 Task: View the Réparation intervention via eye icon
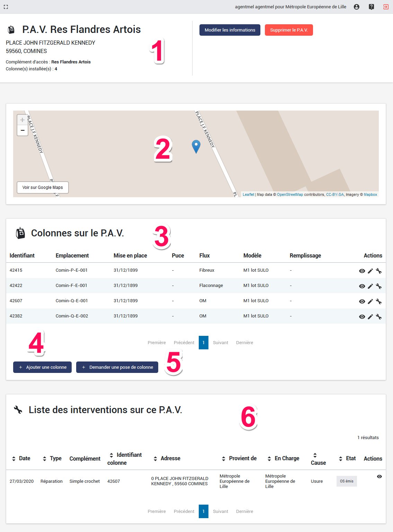click(379, 477)
